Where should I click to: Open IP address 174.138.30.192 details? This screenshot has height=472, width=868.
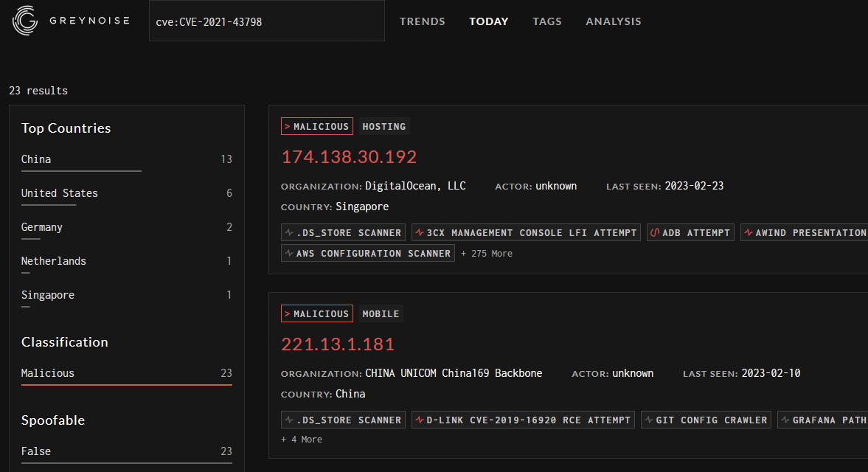point(349,157)
